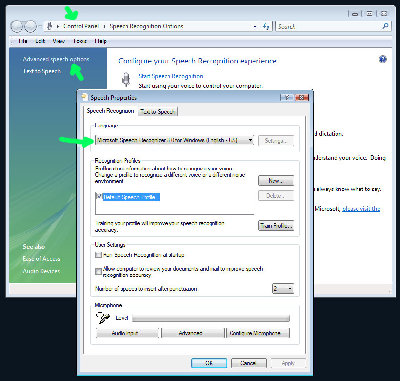Image resolution: width=400 pixels, height=381 pixels.
Task: Click the forward navigation arrow in Control Panel
Action: point(30,26)
